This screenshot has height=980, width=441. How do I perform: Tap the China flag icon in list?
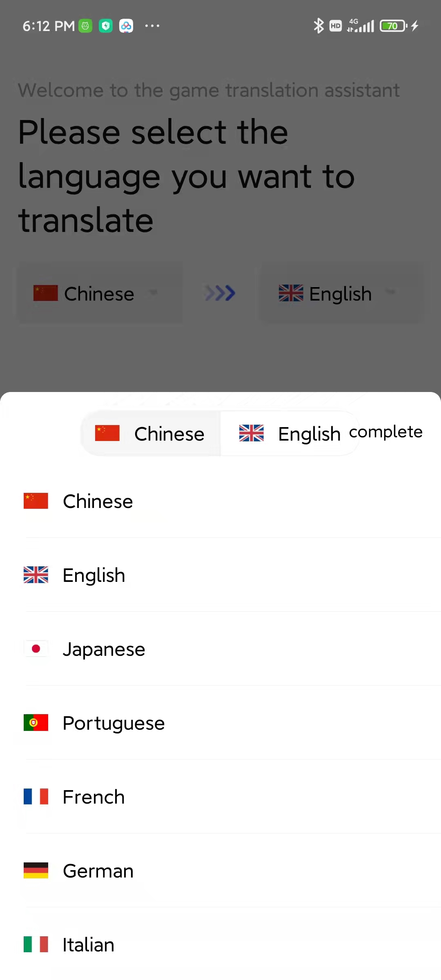[36, 501]
